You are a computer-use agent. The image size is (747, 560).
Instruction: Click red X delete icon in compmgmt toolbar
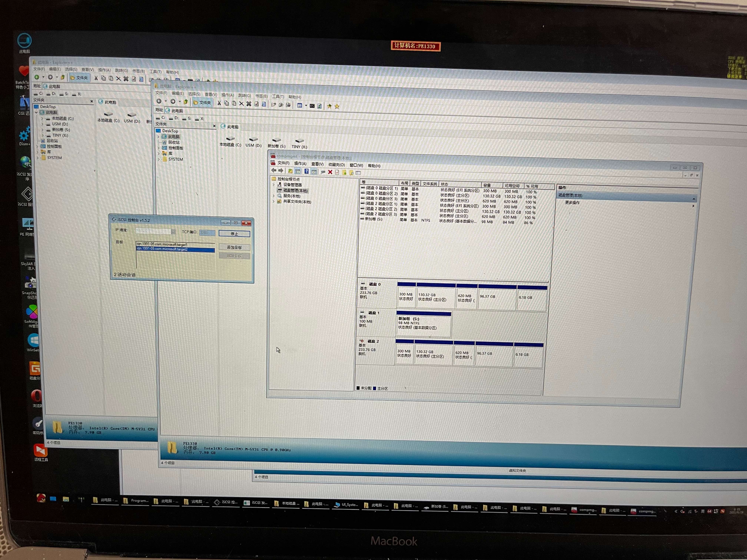click(x=330, y=172)
